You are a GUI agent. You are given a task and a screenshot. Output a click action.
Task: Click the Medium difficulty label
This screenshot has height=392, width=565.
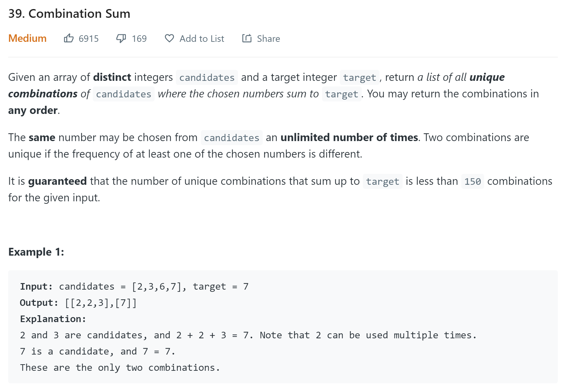click(x=27, y=38)
